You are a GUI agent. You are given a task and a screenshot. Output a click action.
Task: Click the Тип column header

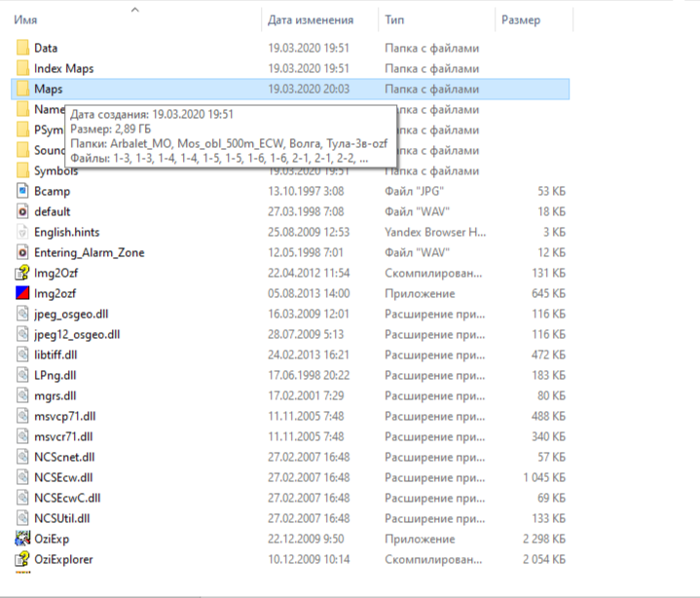coord(395,19)
